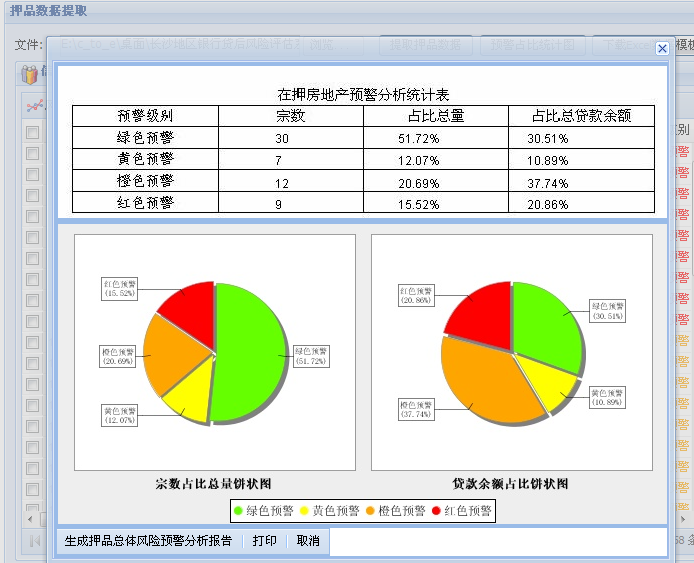Click table cell 橙色预警
Image resolution: width=694 pixels, height=563 pixels.
[145, 181]
